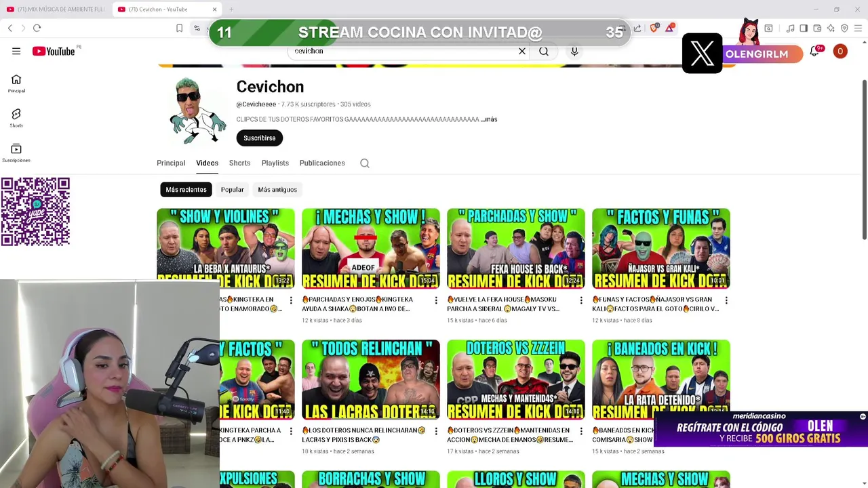Play the BANEADOS EN KICK video thumbnail
This screenshot has height=488, width=868.
pos(661,378)
